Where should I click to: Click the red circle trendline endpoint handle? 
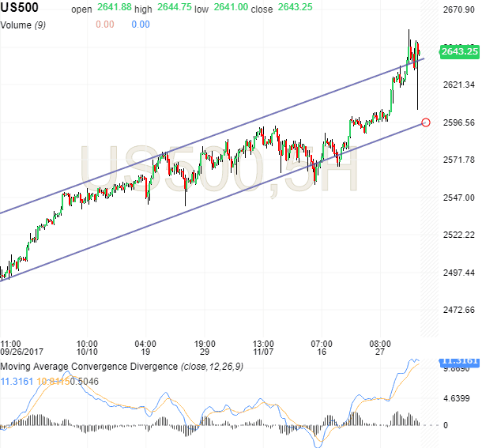pos(427,122)
